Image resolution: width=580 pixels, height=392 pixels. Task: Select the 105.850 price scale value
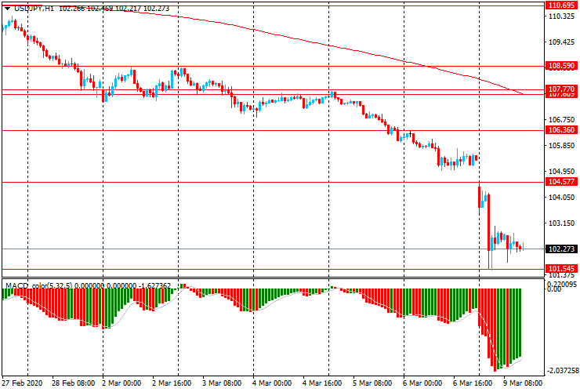(561, 146)
